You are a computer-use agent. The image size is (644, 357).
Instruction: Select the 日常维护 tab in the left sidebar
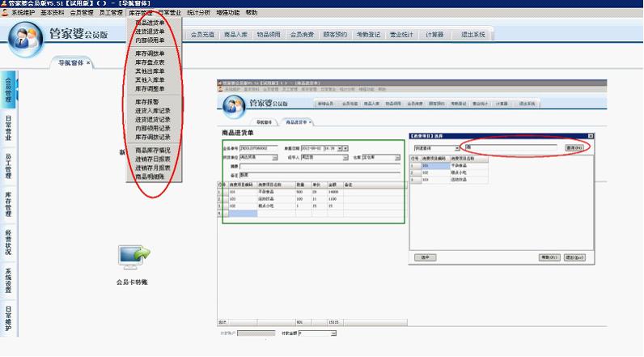8,318
